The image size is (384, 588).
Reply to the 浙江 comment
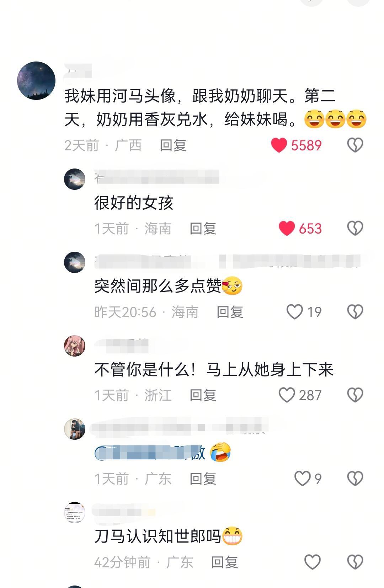coord(203,395)
